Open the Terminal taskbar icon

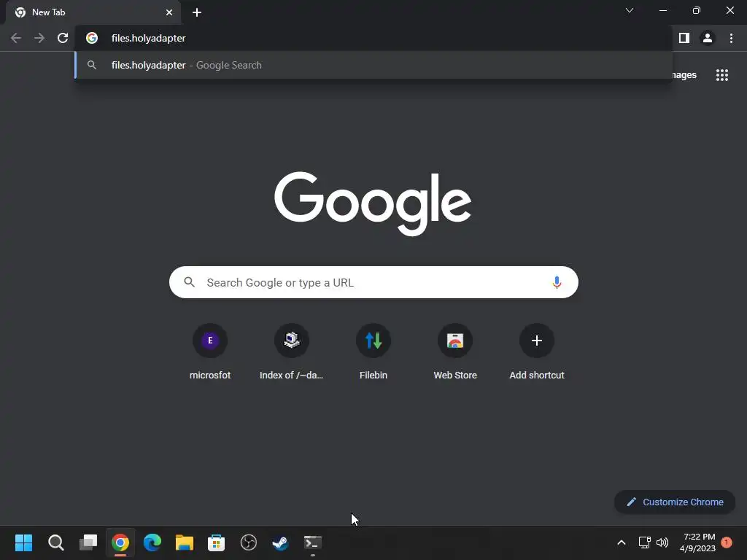tap(313, 542)
